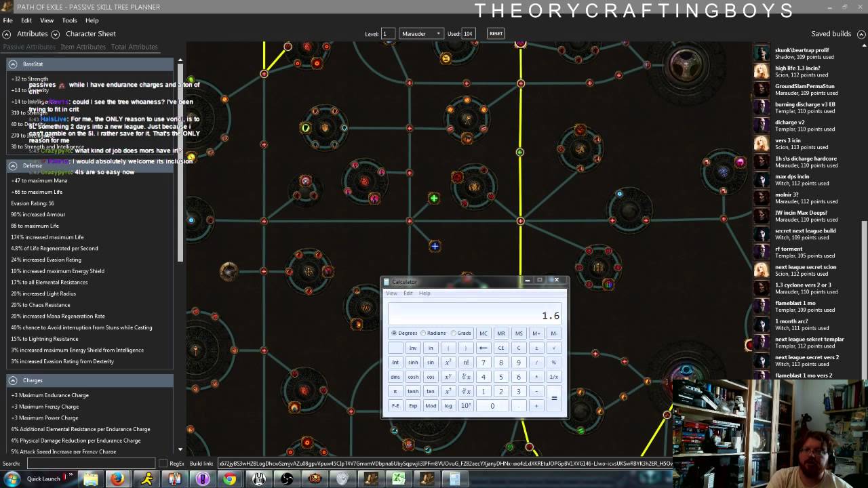Select the 'flameblast 1 mo' saved build
The image size is (868, 488).
point(806,306)
